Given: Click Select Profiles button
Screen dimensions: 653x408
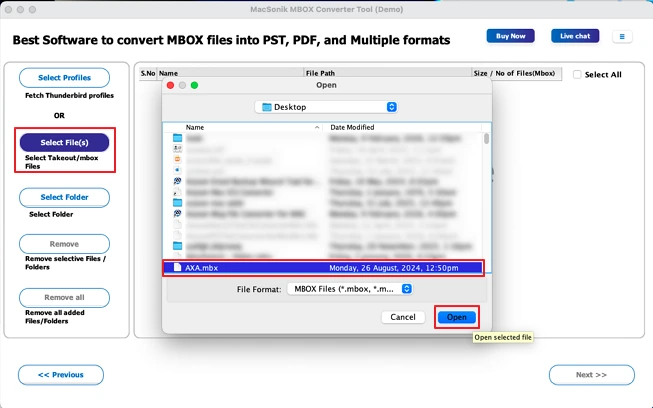Looking at the screenshot, I should tap(65, 78).
